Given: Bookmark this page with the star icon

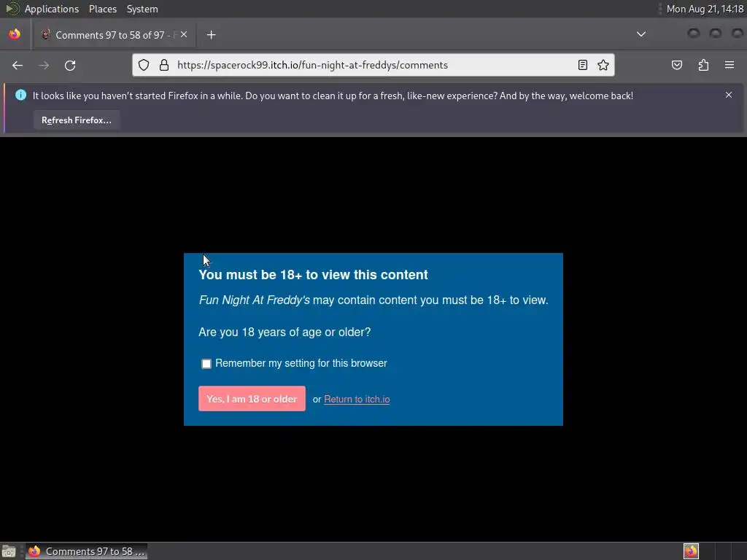Looking at the screenshot, I should pyautogui.click(x=603, y=65).
